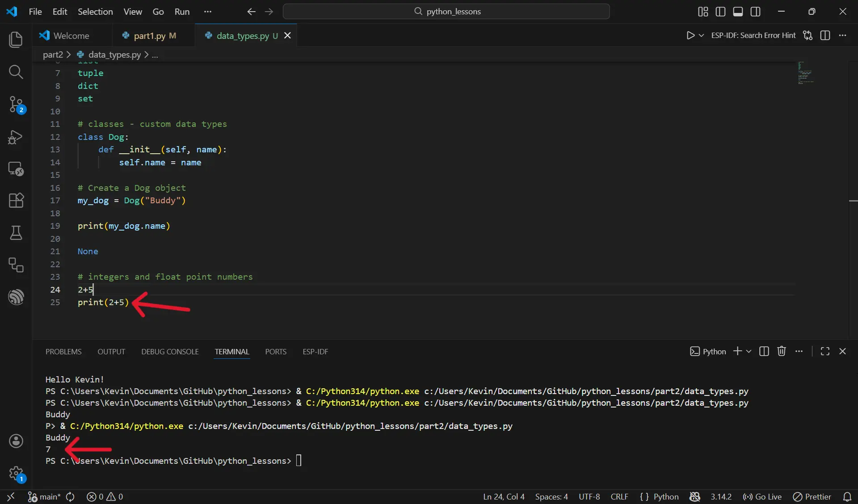This screenshot has width=858, height=504.
Task: Open Run and Debug view
Action: click(x=16, y=137)
